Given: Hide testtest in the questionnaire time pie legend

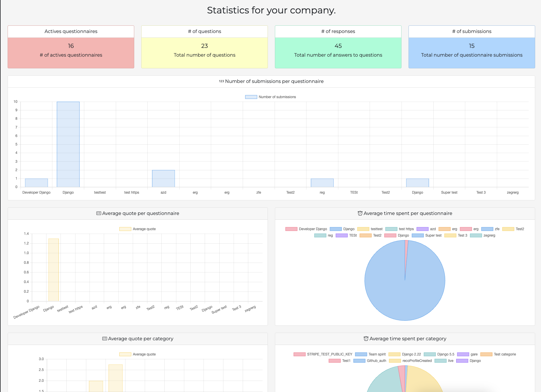Looking at the screenshot, I should [370, 229].
